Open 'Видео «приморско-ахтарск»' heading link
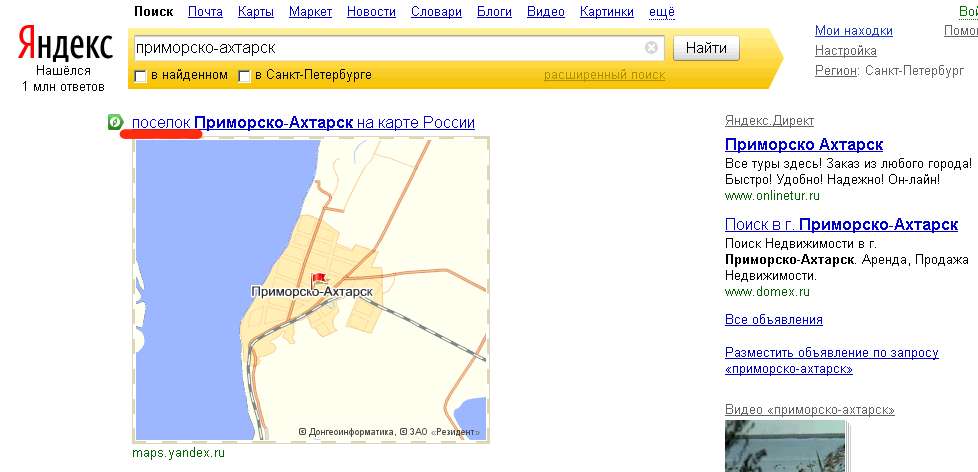The image size is (978, 472). tap(810, 410)
